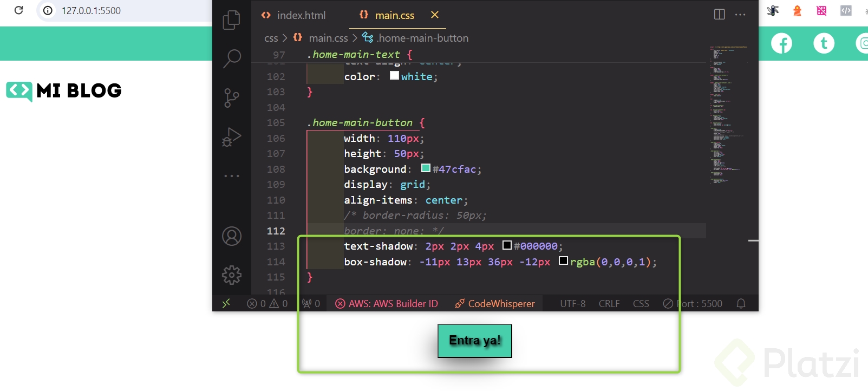Click the ports forwarded status bar item
868x391 pixels.
311,303
